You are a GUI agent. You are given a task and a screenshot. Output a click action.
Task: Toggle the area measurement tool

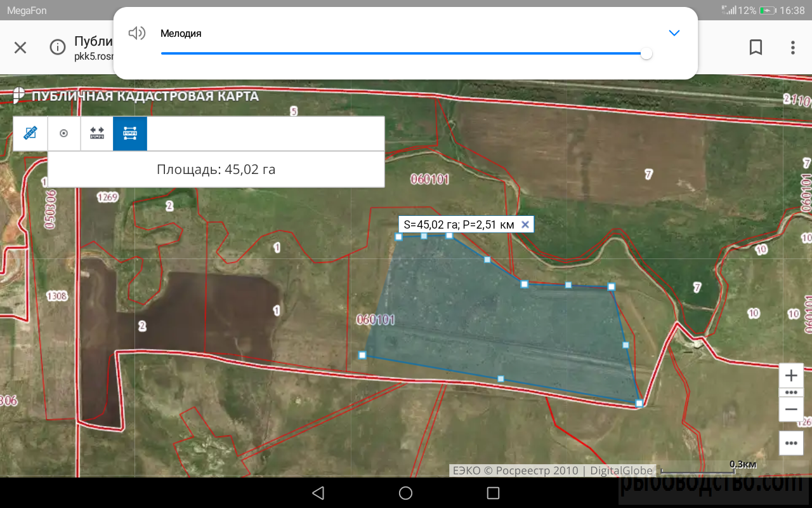130,133
